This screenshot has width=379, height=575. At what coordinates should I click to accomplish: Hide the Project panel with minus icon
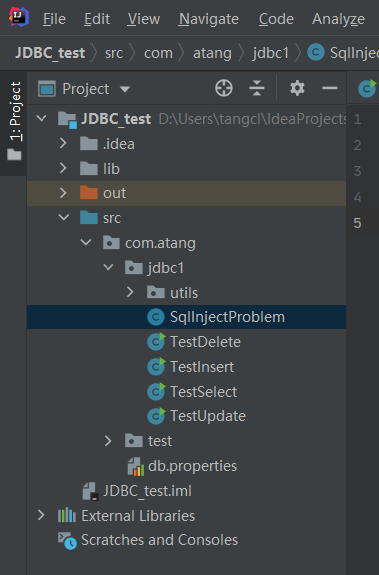coord(330,88)
